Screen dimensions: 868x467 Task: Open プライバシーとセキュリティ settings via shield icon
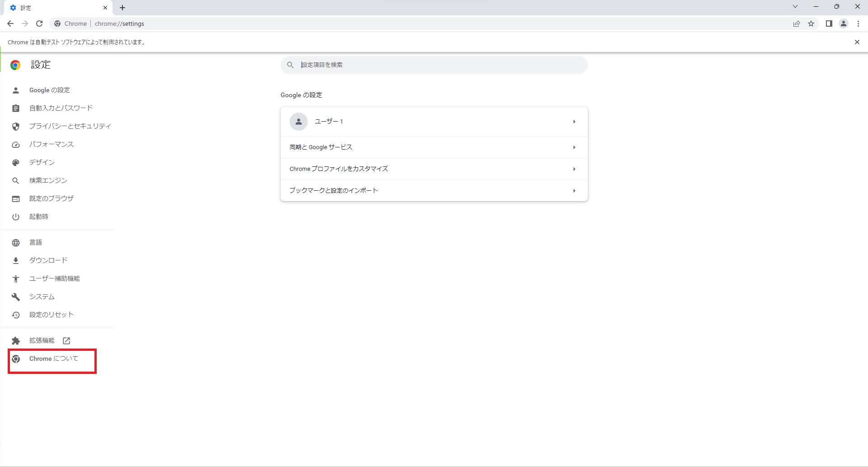click(69, 126)
